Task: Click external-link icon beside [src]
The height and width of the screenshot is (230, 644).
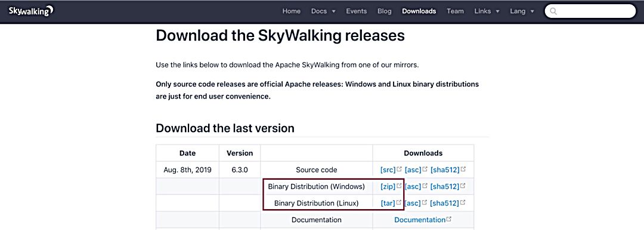Action: [399, 168]
